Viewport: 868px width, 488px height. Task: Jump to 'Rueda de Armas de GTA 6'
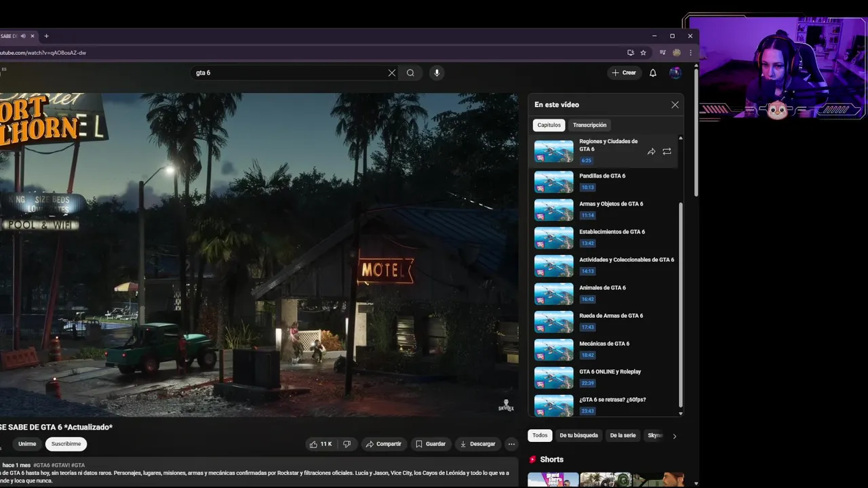(x=602, y=321)
